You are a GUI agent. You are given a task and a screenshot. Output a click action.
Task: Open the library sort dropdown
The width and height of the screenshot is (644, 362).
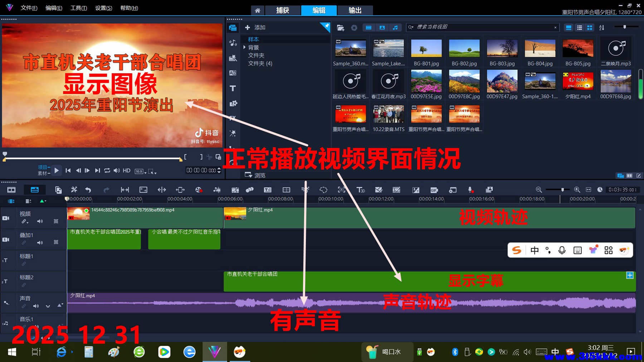point(602,28)
